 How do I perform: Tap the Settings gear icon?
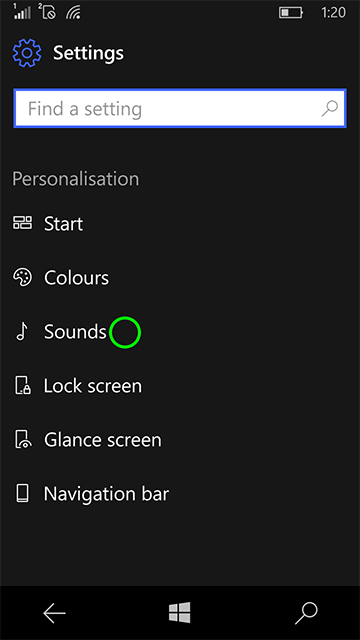coord(27,53)
